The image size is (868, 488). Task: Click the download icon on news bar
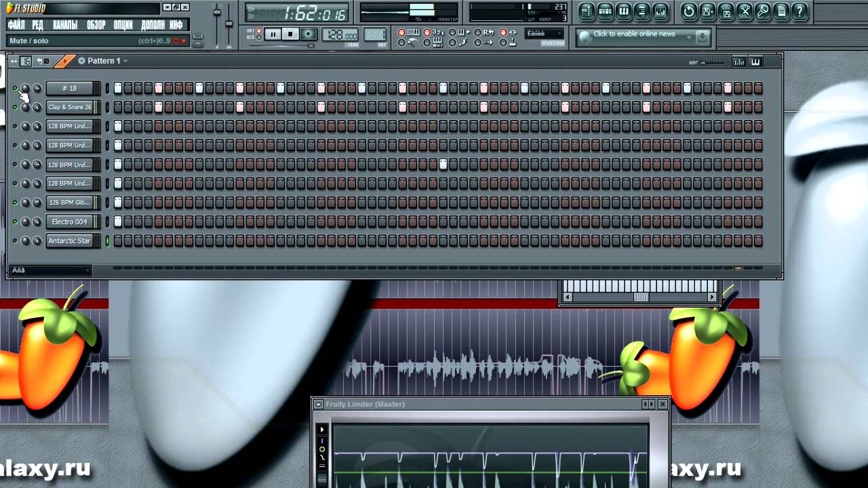(702, 37)
